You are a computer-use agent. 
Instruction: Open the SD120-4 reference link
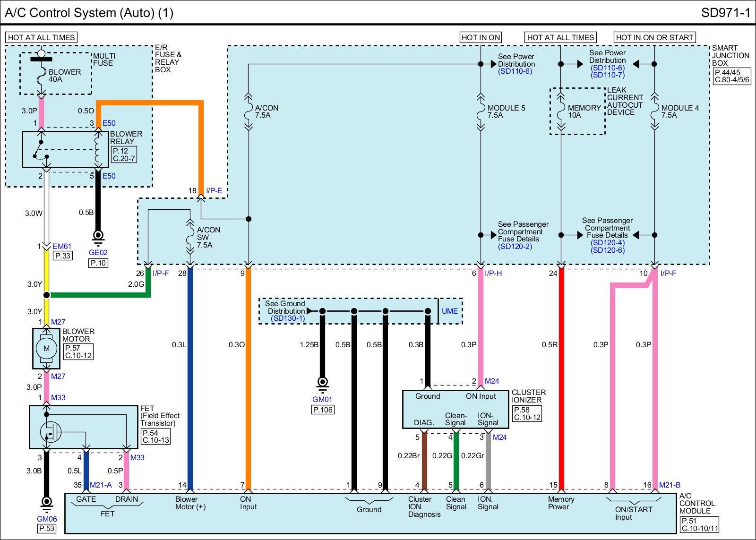607,243
